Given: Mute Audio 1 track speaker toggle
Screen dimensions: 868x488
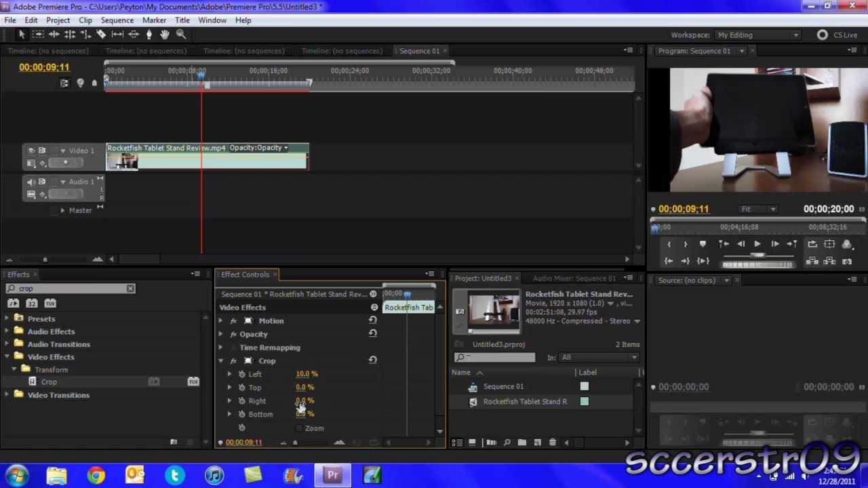Looking at the screenshot, I should coord(31,182).
